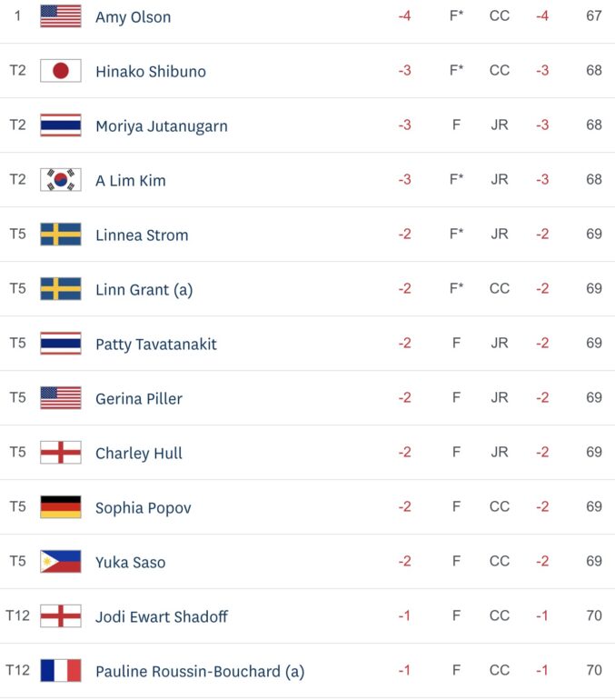Screen dimensions: 615x700
Task: Click the F* status in A Lim Kim's row
Action: pyautogui.click(x=456, y=179)
